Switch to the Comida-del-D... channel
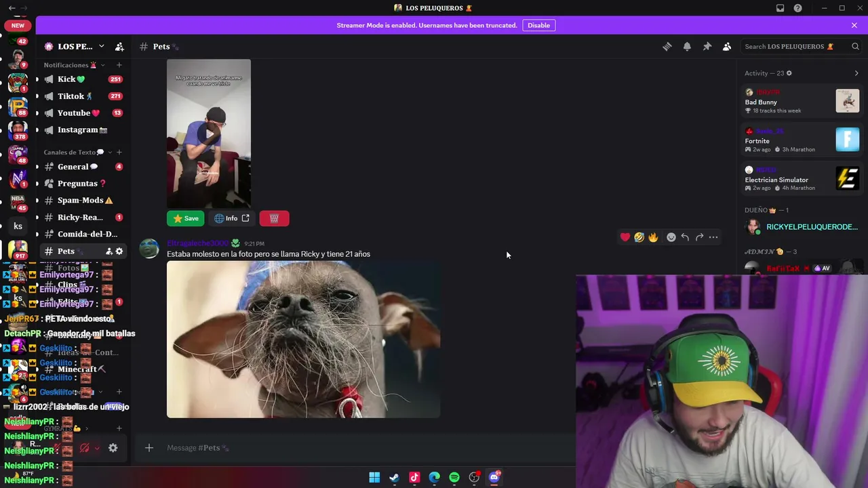 click(x=83, y=235)
